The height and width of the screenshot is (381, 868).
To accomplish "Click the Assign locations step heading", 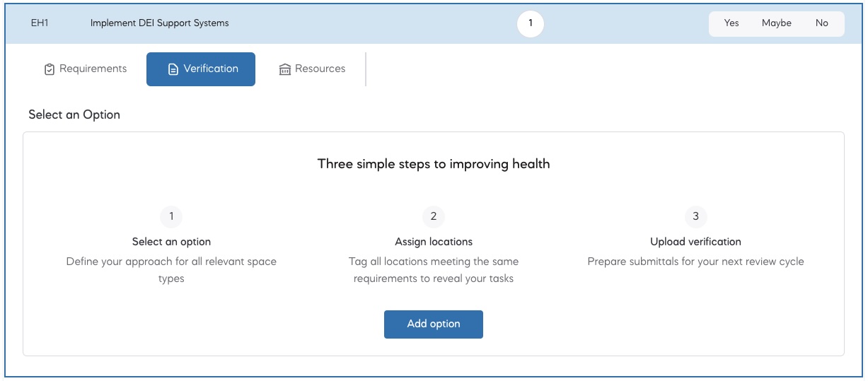I will tap(434, 242).
